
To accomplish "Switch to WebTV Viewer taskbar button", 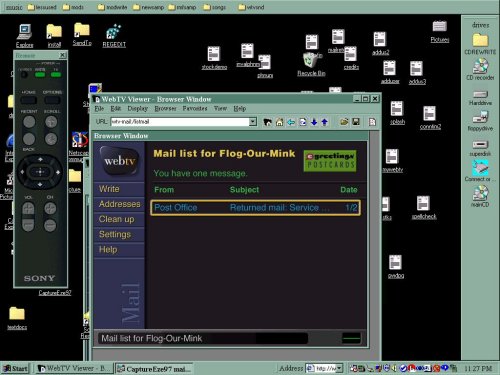I will 74,368.
